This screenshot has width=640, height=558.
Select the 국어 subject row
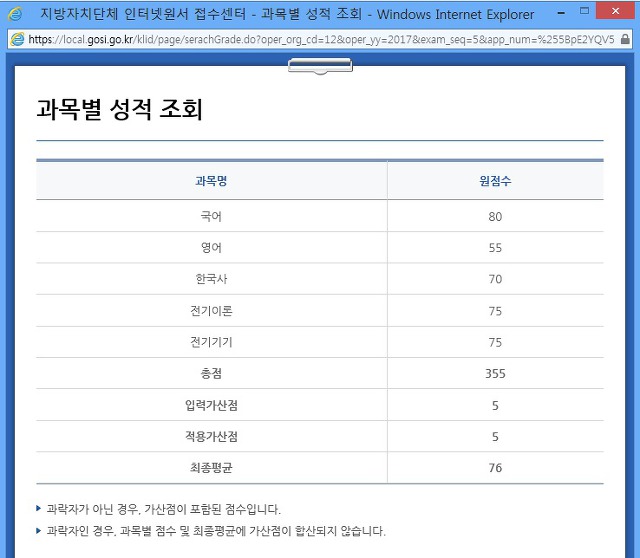[x=320, y=216]
